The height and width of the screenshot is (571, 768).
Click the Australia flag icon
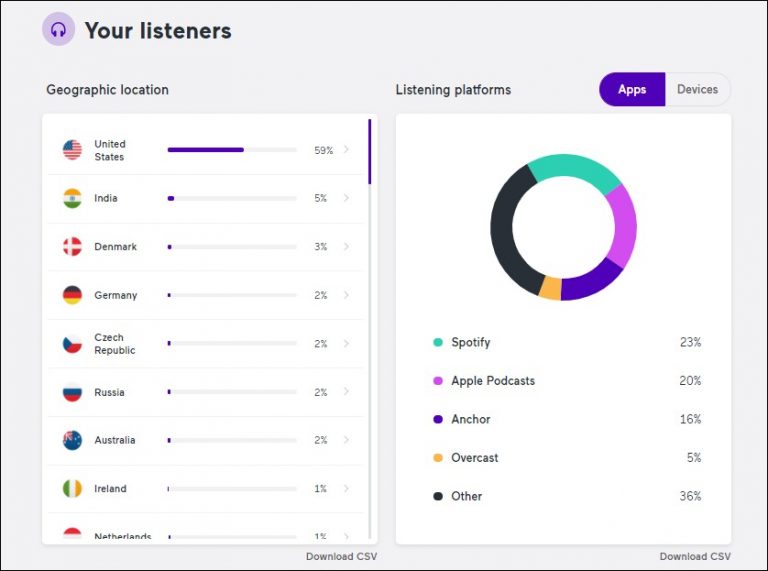point(72,440)
